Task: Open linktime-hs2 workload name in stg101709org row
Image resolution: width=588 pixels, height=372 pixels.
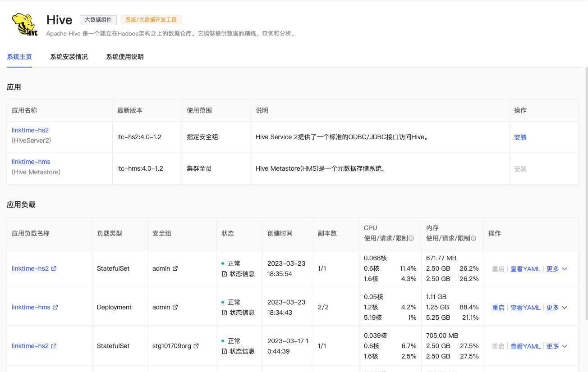Action: point(30,346)
